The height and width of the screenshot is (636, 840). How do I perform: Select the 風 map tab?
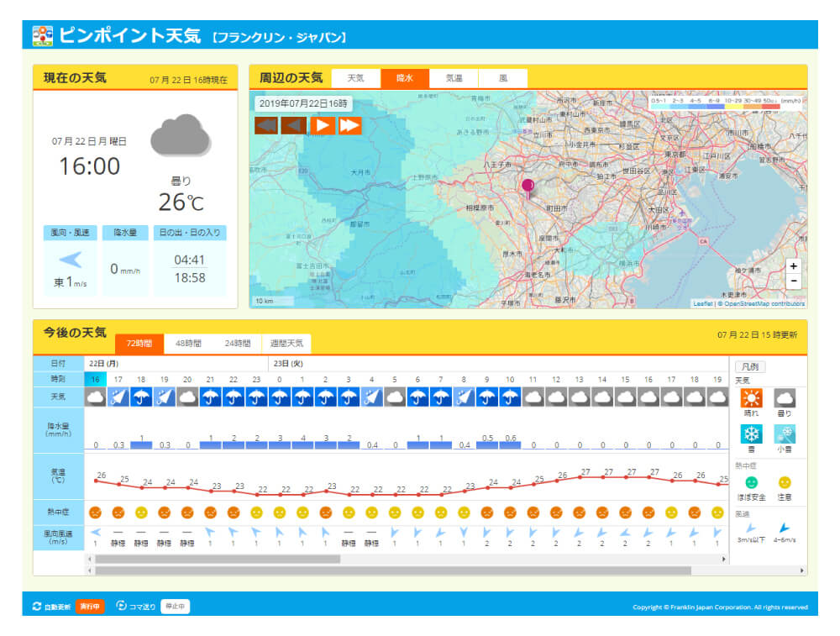pos(502,78)
